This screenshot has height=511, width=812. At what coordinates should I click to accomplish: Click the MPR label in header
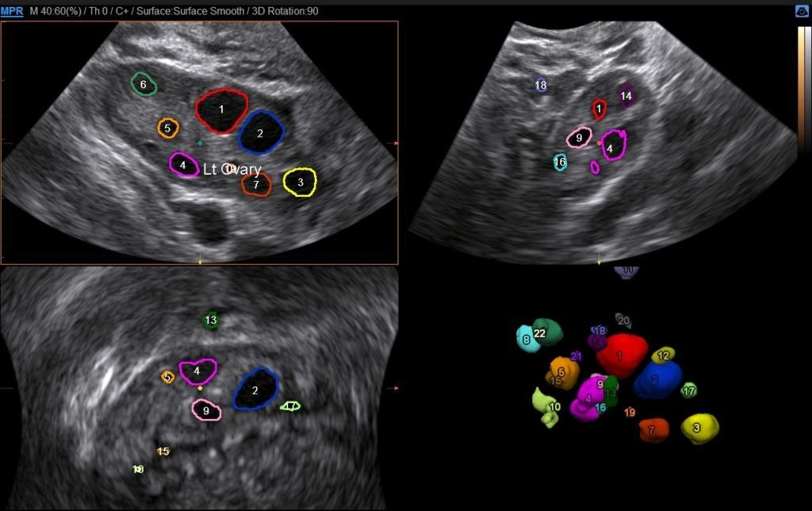pyautogui.click(x=12, y=12)
